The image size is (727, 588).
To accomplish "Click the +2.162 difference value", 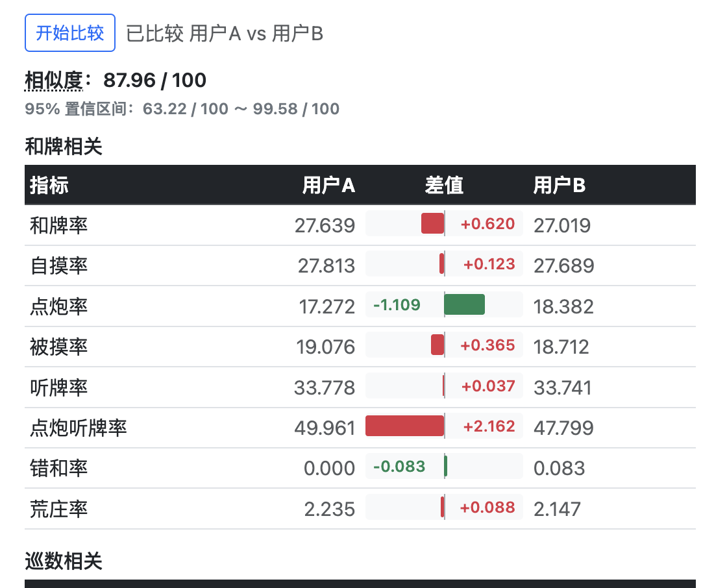I will pyautogui.click(x=489, y=426).
